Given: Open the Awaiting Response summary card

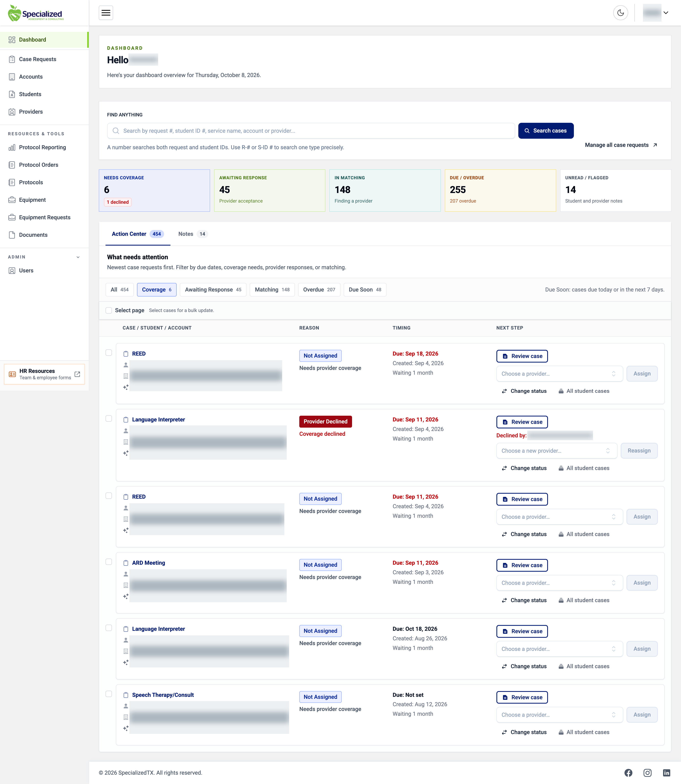Looking at the screenshot, I should (x=269, y=191).
